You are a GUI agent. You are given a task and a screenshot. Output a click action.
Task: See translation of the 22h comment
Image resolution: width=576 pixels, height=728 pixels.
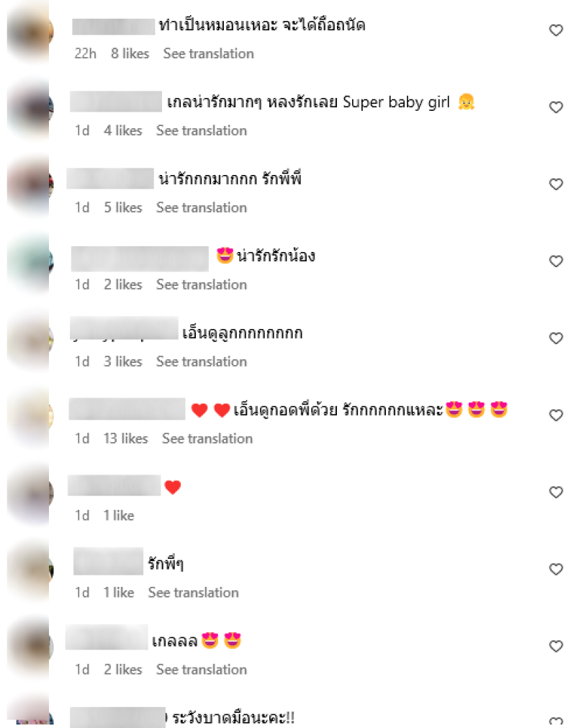coord(208,54)
